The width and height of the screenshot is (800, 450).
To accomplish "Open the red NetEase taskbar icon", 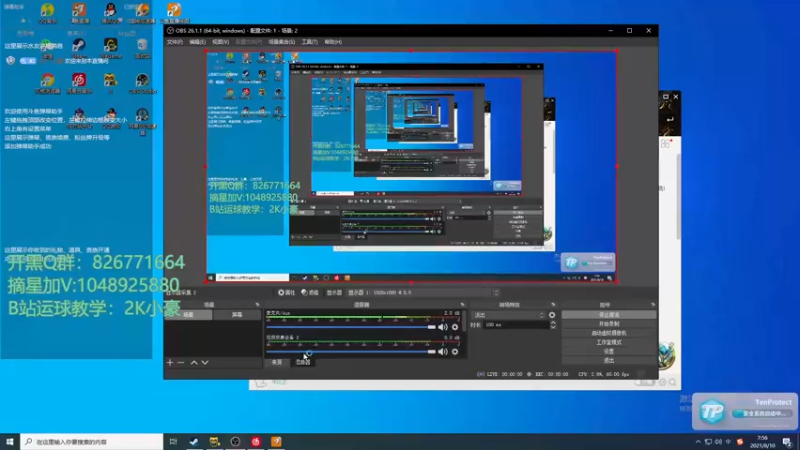I will [256, 442].
